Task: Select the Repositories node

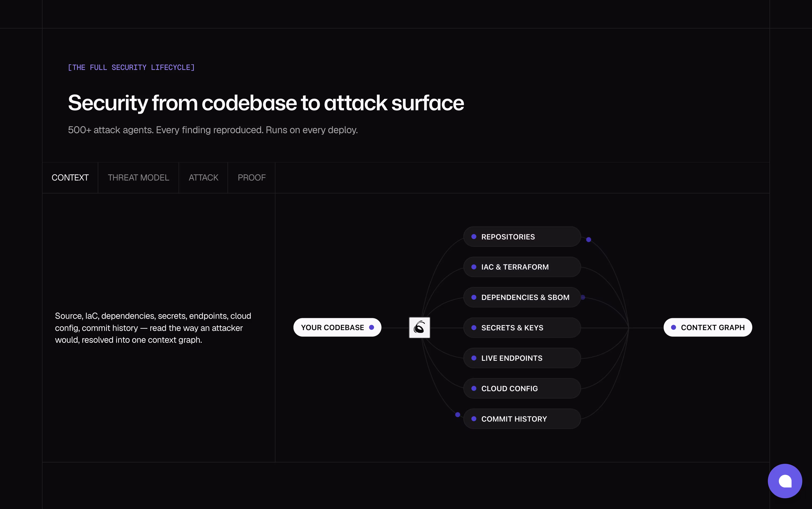Action: [x=522, y=237]
